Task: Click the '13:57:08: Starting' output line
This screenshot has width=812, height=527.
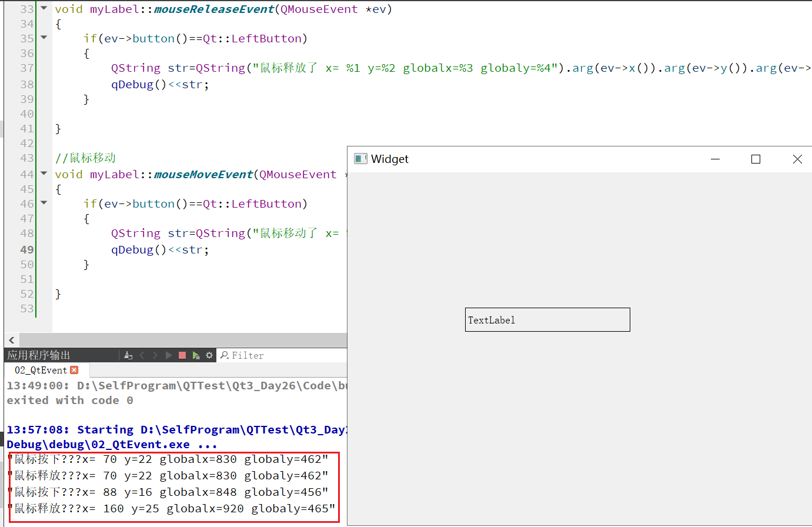Action: 176,430
